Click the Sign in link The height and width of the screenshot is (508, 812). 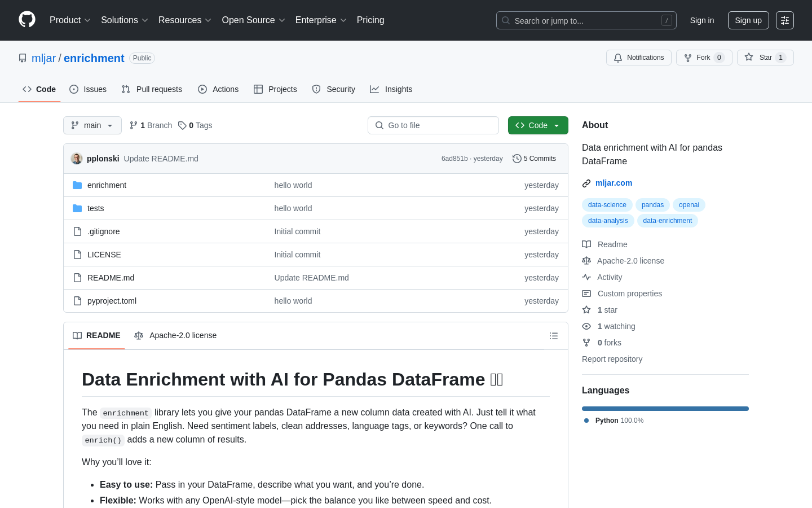(702, 20)
